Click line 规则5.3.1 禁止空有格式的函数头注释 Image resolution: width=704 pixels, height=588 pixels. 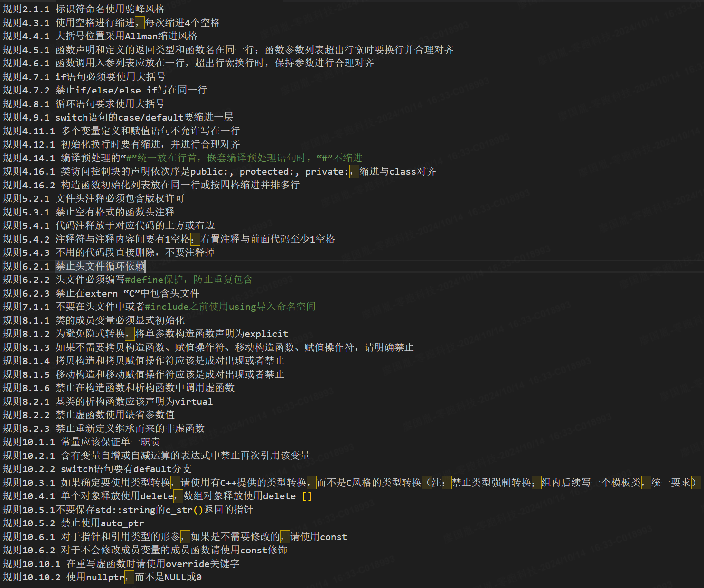pos(89,212)
